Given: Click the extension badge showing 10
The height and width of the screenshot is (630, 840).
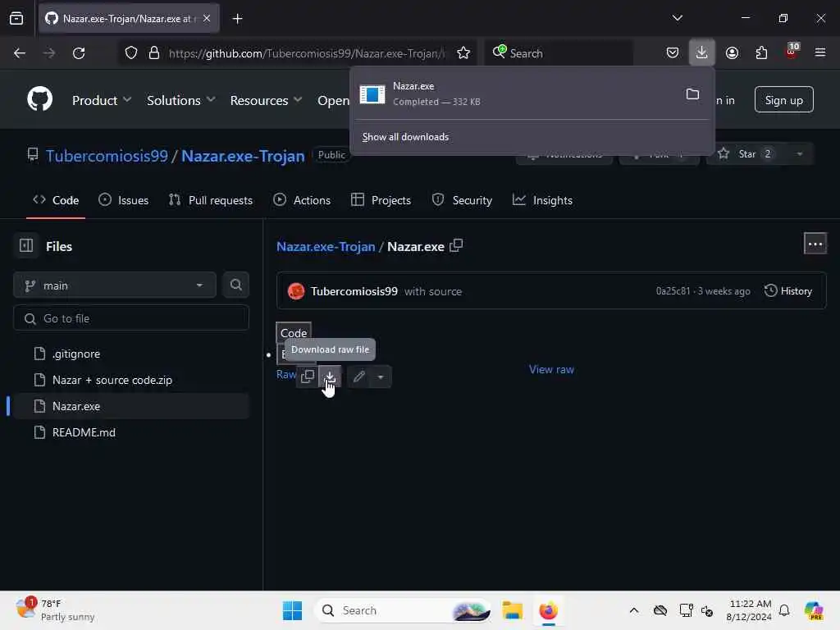Looking at the screenshot, I should click(792, 51).
